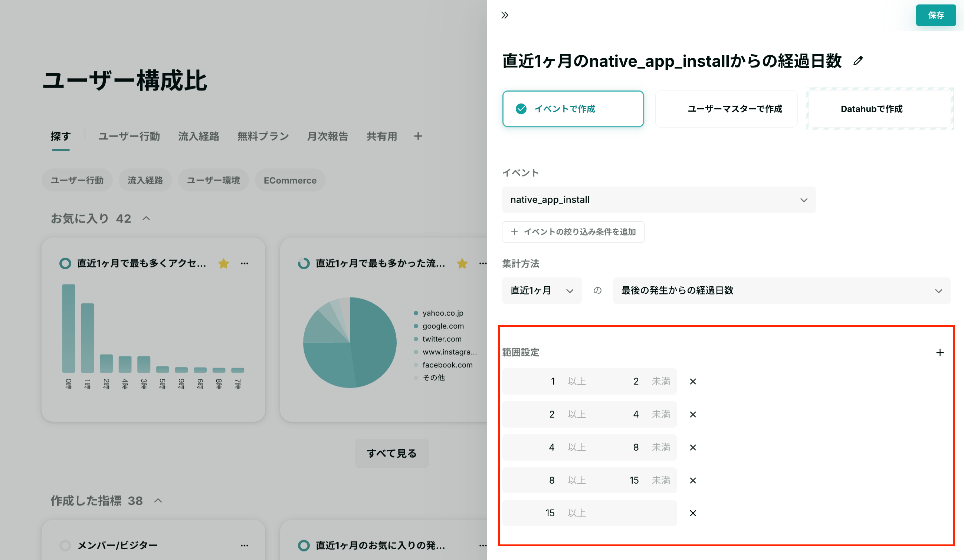Viewport: 964px width, 560px height.
Task: Open more menu on 直近1ヶ月のお気に入りの発 card
Action: click(483, 546)
